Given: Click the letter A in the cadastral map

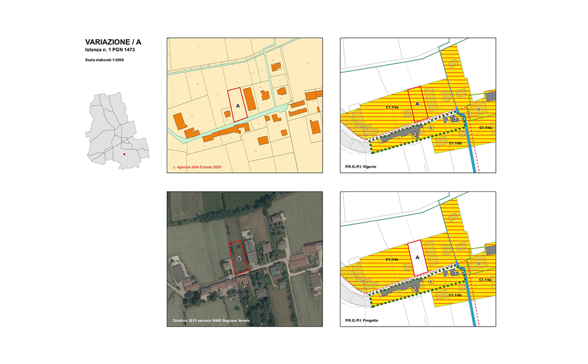Looking at the screenshot, I should click(x=238, y=106).
